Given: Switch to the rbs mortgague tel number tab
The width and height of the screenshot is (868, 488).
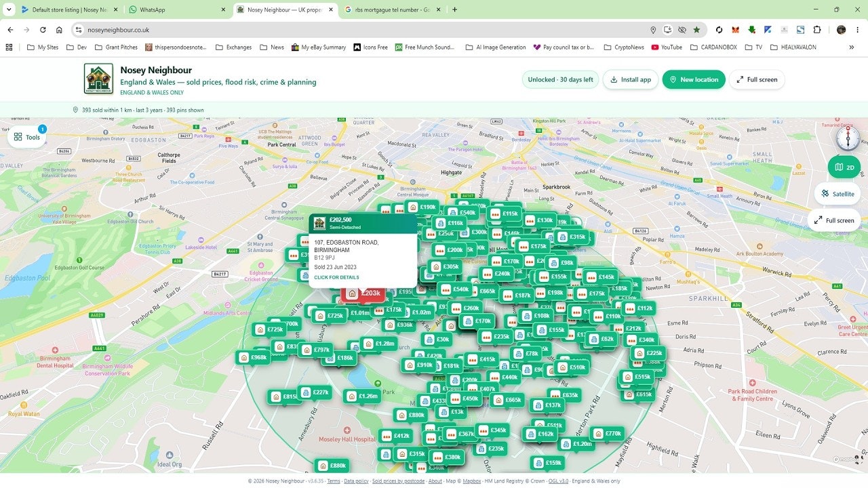Looking at the screenshot, I should 393,9.
